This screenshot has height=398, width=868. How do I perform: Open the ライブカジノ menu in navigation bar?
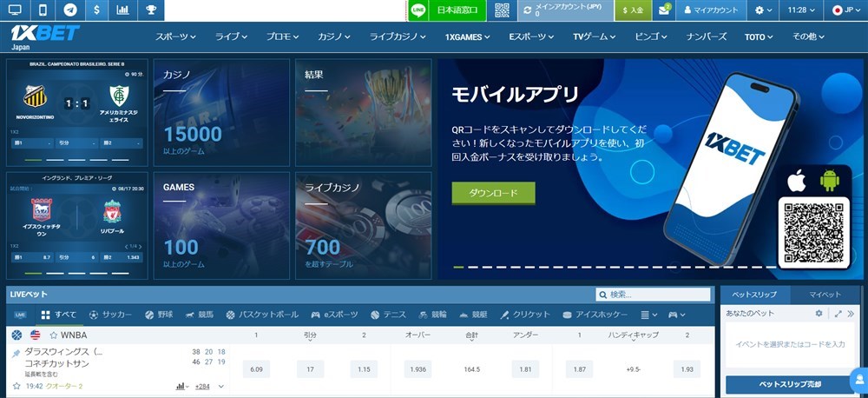point(398,37)
